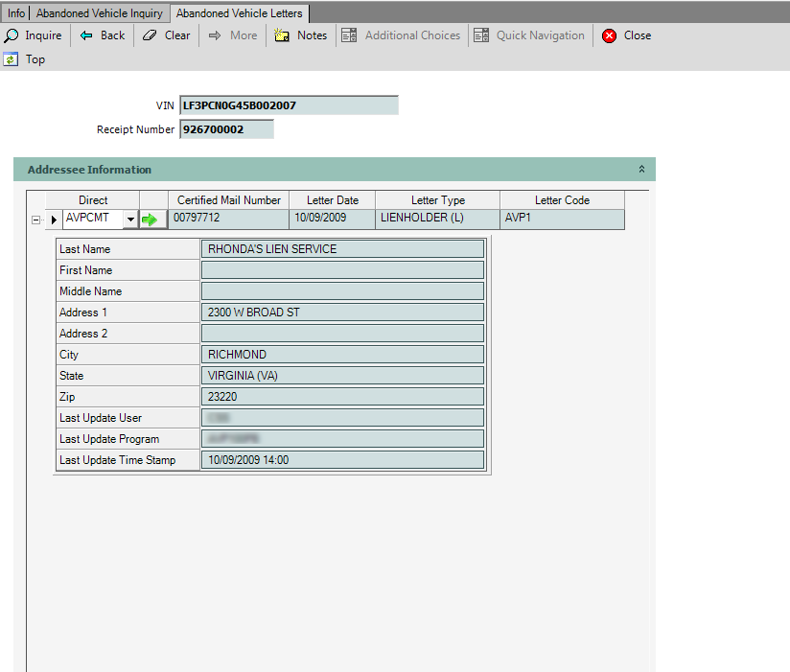
Task: Switch to the Info tab
Action: coord(16,13)
